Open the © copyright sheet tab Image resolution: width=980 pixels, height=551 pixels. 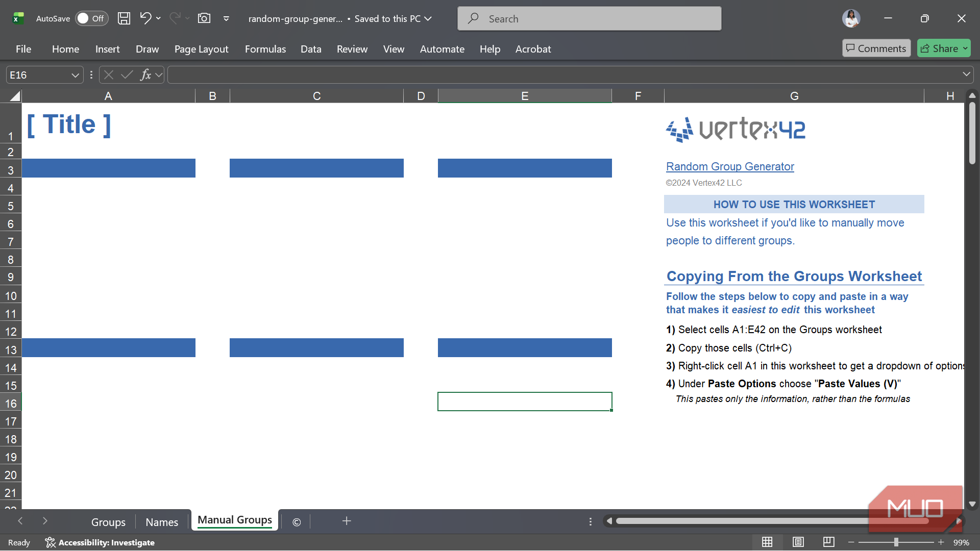[297, 522]
